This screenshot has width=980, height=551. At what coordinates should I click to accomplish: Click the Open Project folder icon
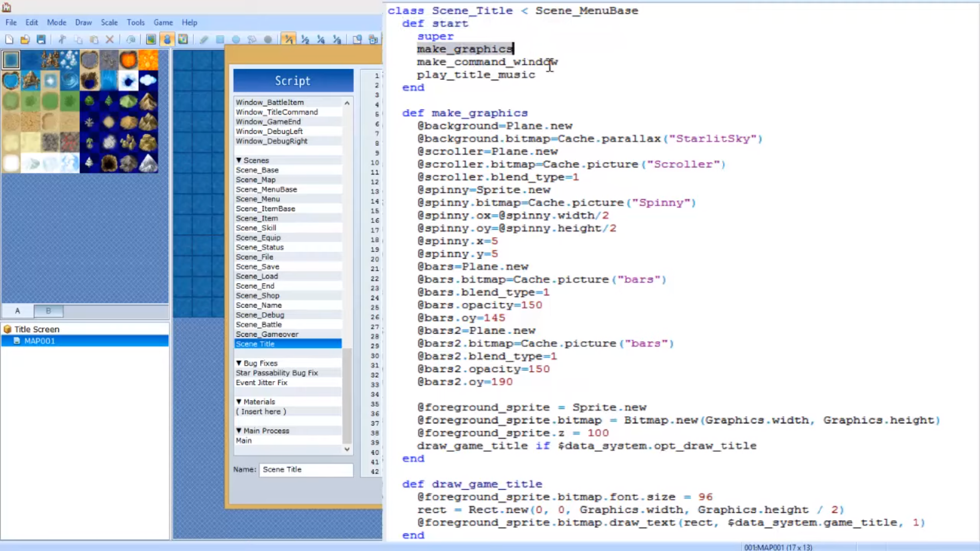pos(25,39)
